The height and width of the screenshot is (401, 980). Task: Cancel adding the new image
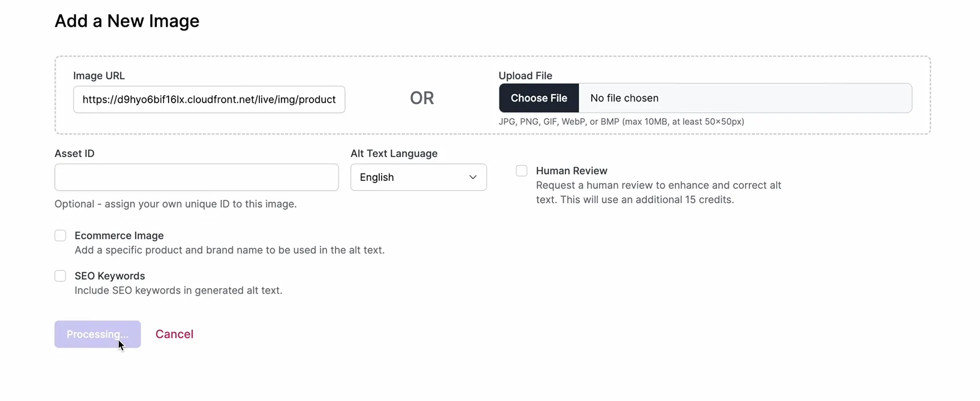(x=174, y=334)
